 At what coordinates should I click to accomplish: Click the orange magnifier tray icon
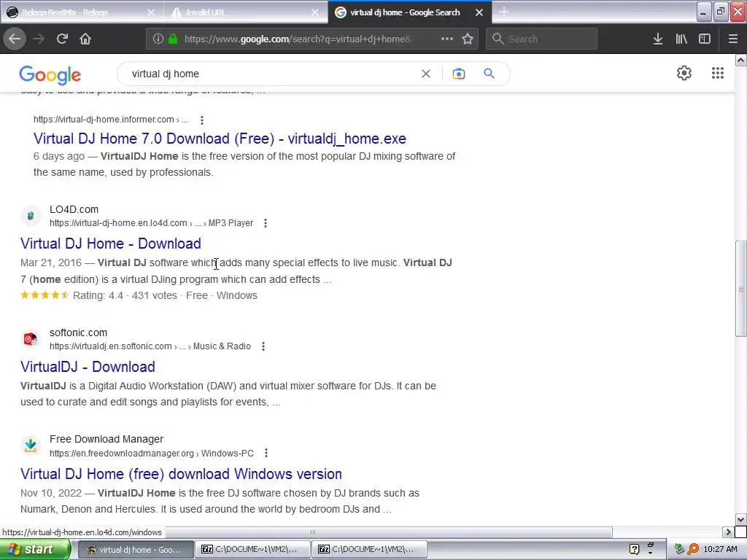tap(693, 549)
